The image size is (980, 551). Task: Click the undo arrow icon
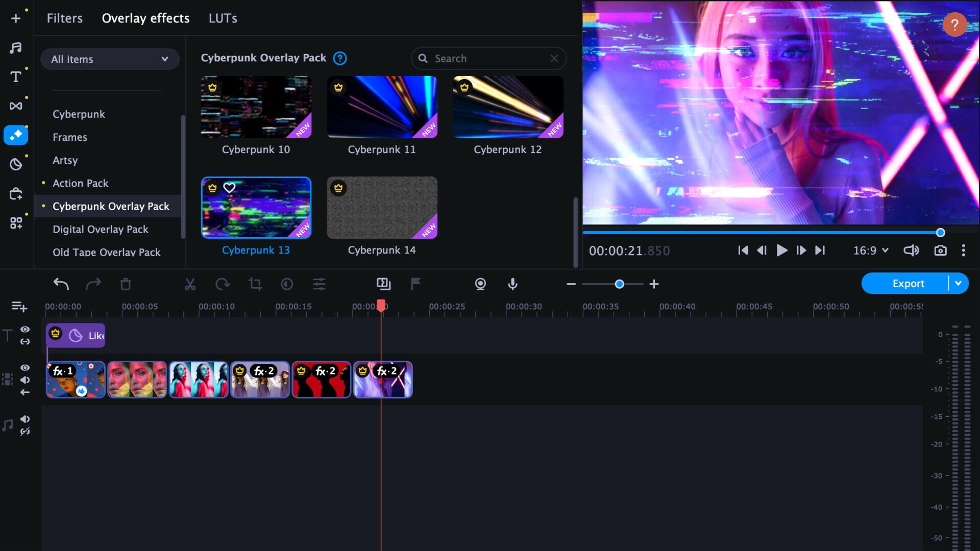pos(61,284)
